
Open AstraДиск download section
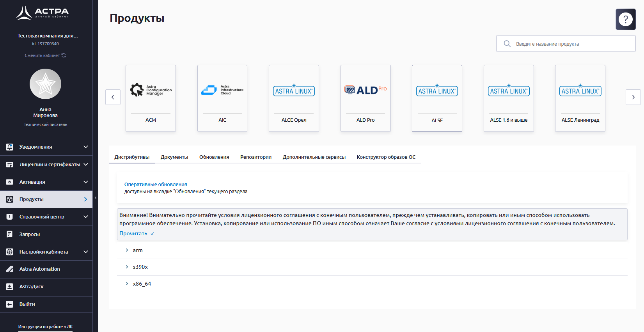[x=31, y=287]
